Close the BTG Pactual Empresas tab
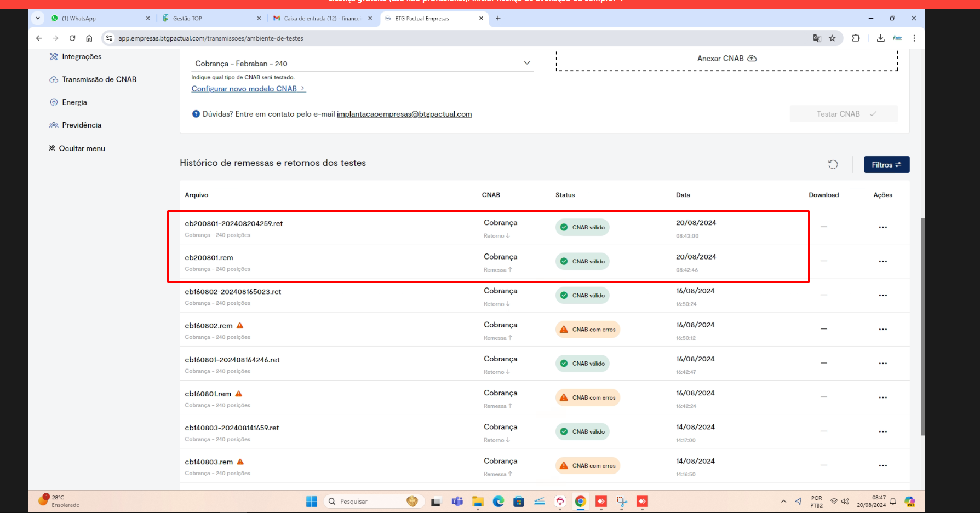980x513 pixels. pos(481,18)
